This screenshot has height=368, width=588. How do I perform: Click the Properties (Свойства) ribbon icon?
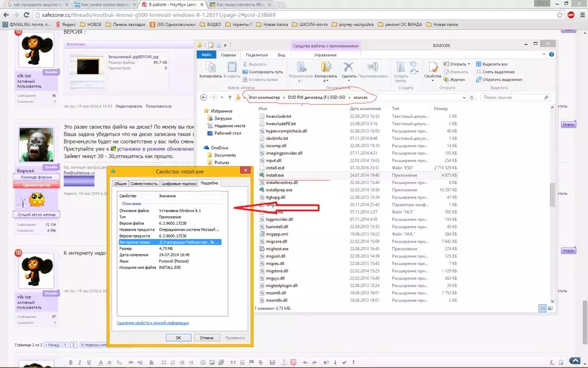click(x=433, y=68)
